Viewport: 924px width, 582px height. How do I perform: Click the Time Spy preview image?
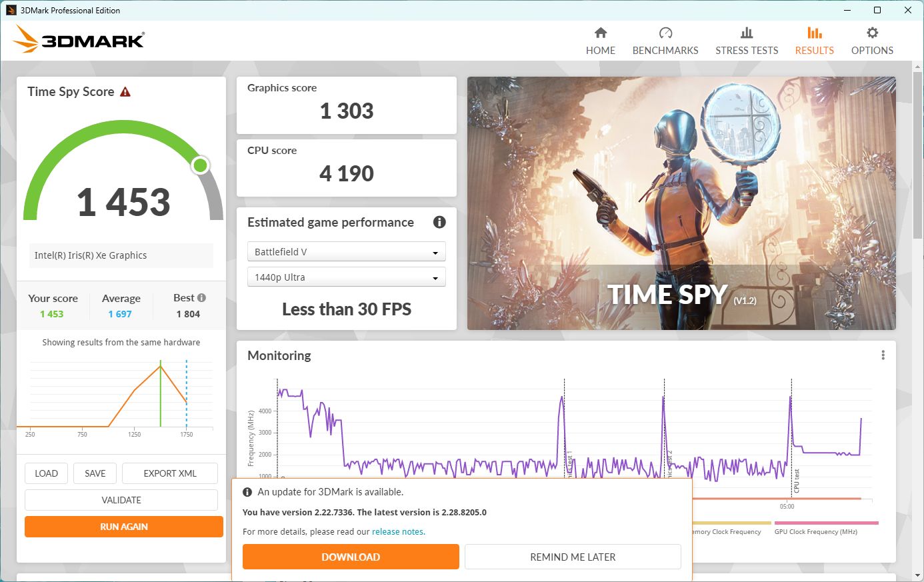coord(681,203)
